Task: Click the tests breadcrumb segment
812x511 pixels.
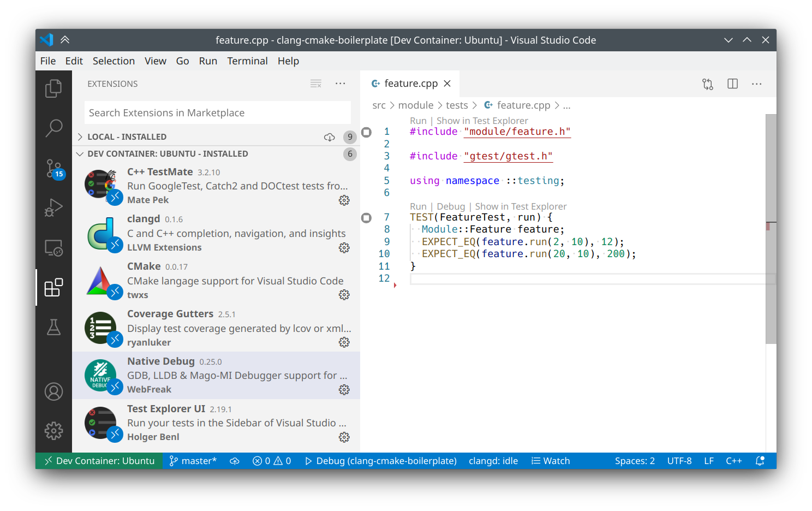Action: 457,105
